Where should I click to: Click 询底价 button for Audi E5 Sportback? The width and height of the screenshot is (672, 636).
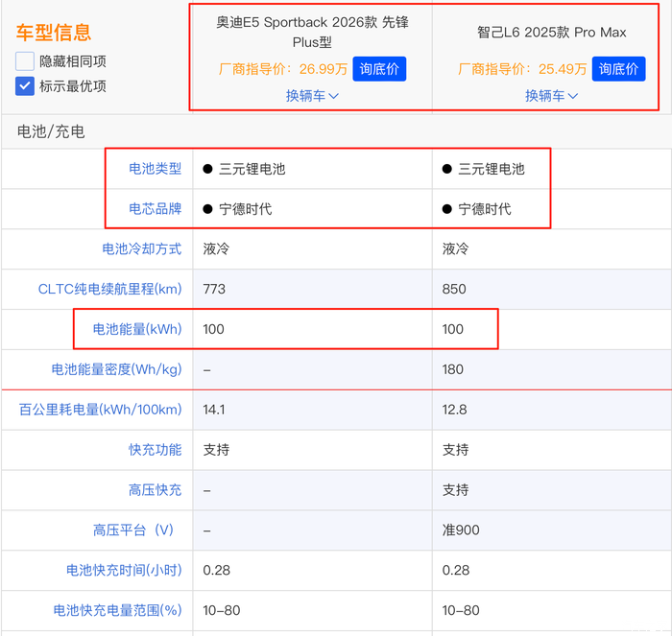[x=379, y=69]
